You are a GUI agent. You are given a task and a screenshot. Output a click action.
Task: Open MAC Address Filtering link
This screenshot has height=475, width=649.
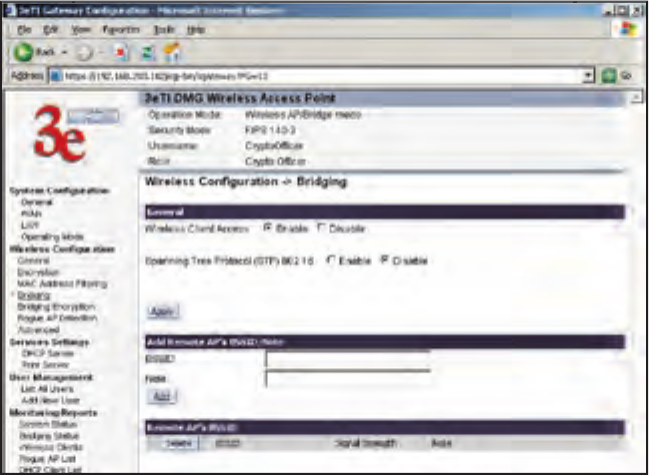(x=62, y=284)
